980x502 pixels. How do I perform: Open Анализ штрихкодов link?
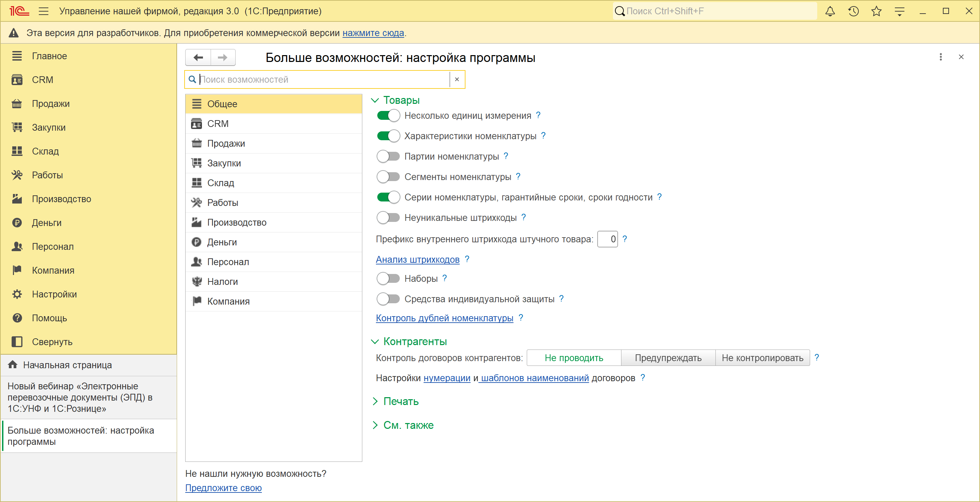tap(417, 259)
